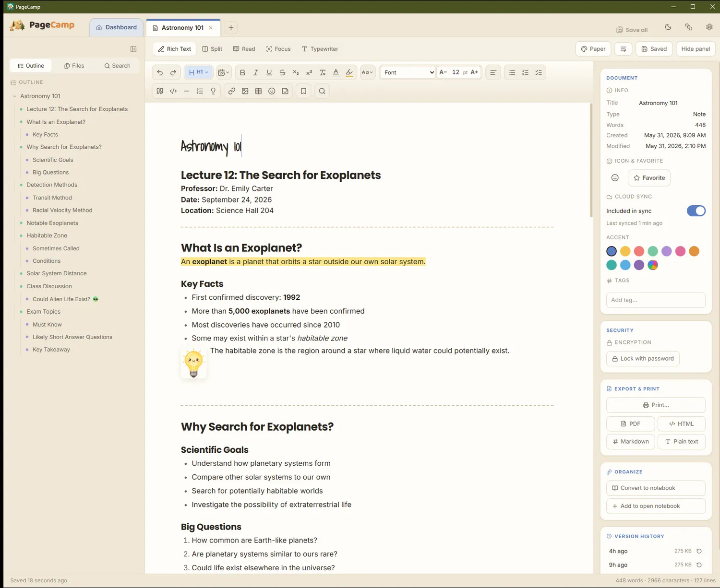Click the Print... button
This screenshot has height=588, width=720.
656,405
